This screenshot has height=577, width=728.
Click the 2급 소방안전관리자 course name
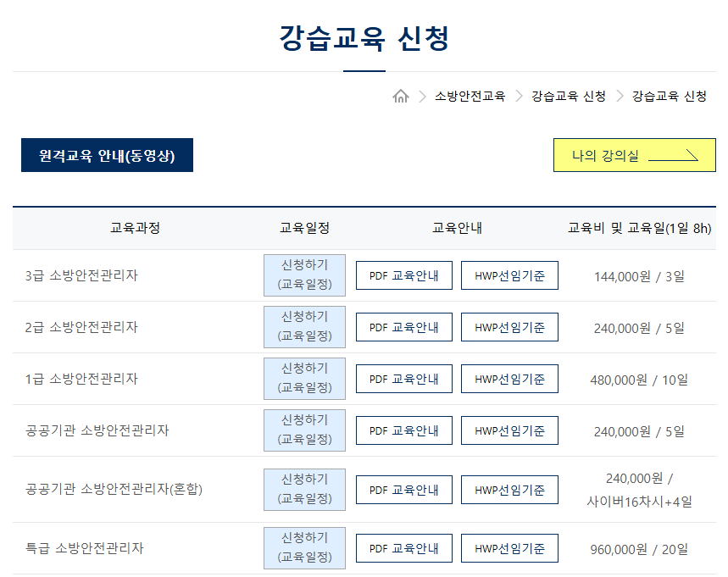(x=81, y=327)
